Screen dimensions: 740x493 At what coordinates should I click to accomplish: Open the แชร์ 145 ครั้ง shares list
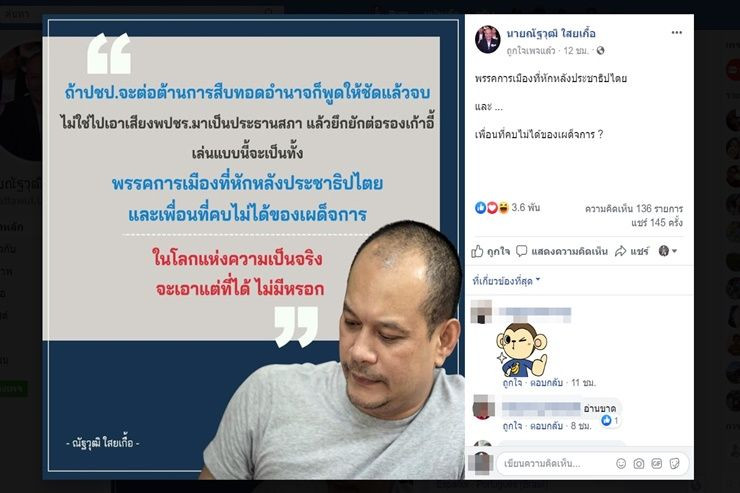coord(656,222)
